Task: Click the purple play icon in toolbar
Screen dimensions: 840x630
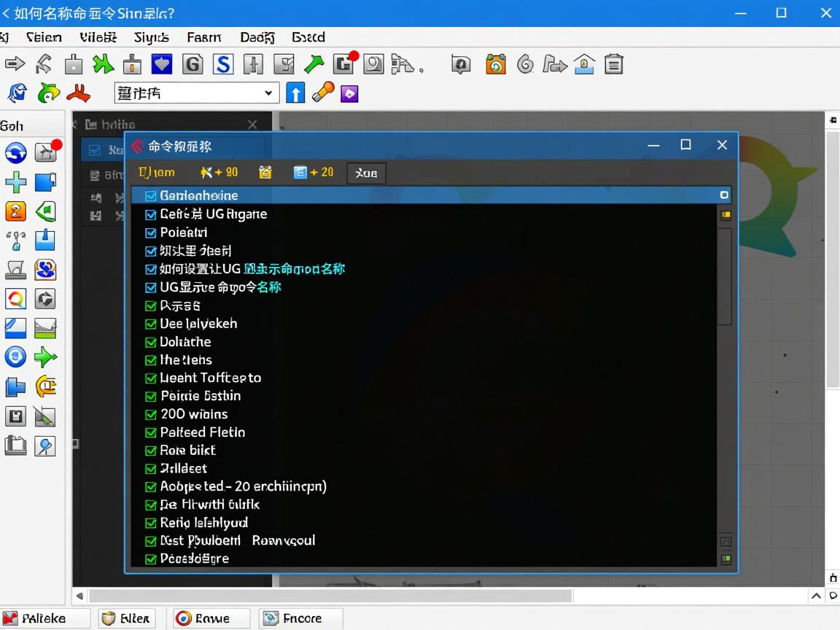Action: 350,93
